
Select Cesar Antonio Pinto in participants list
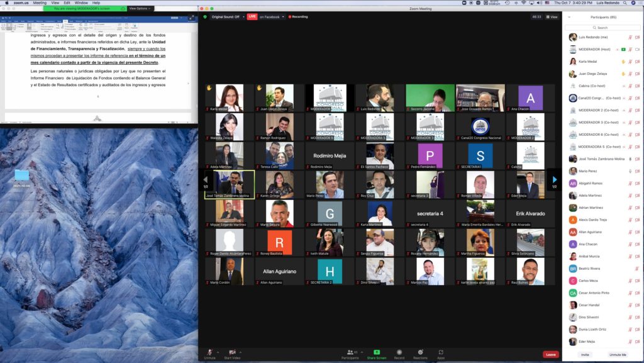click(602, 293)
